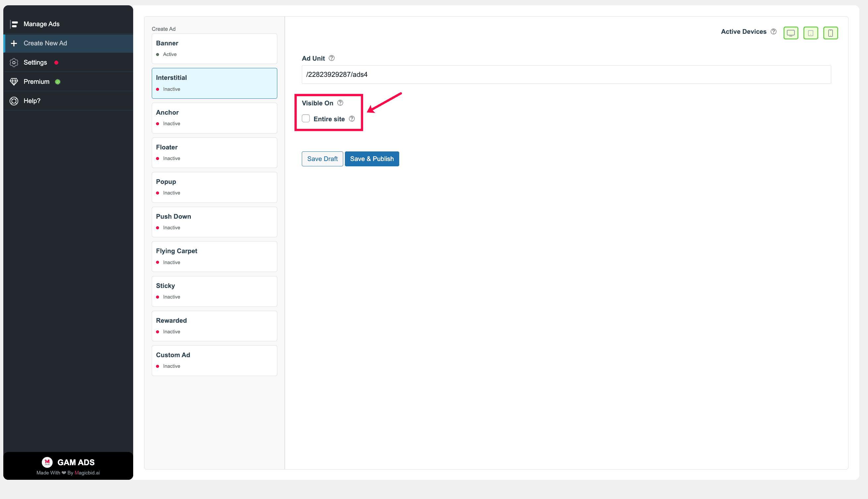Click the Help lifebuoy icon
The image size is (868, 499).
point(14,101)
